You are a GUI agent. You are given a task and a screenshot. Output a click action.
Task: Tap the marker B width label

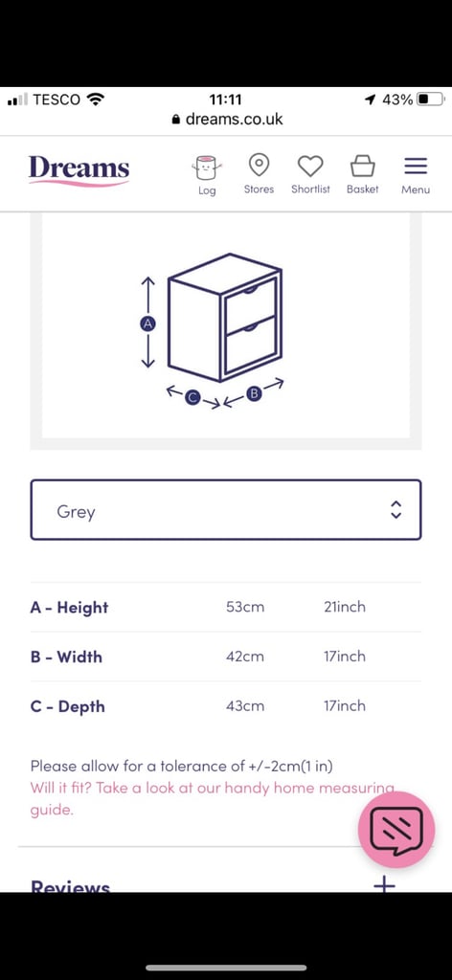pyautogui.click(x=253, y=393)
